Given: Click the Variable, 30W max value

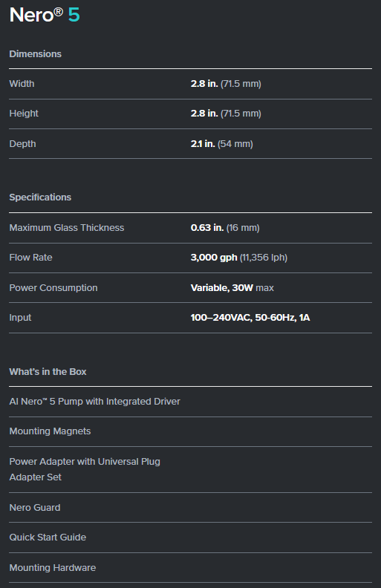Looking at the screenshot, I should (x=232, y=287).
